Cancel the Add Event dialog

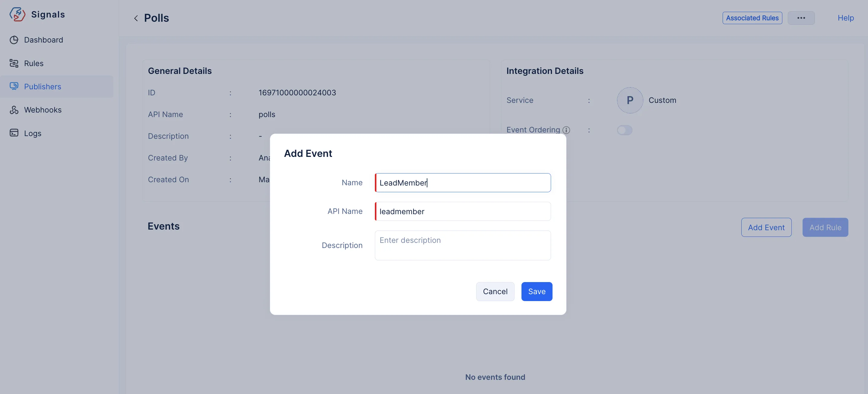[x=495, y=291]
